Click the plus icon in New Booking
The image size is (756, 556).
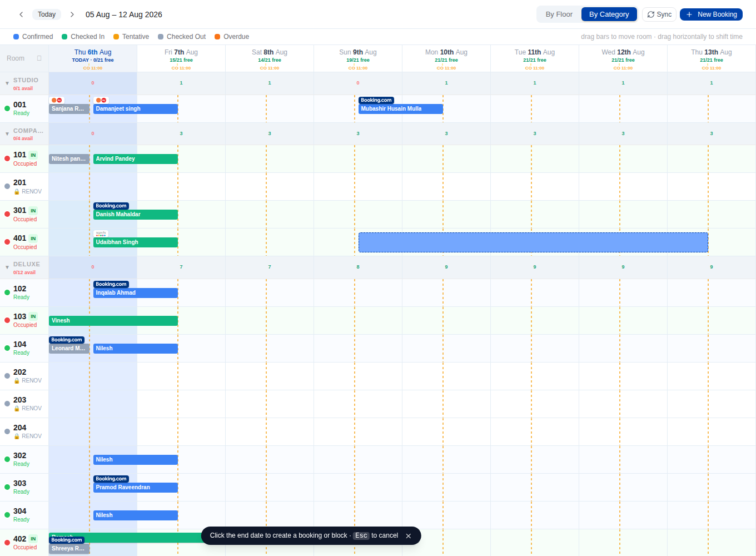(689, 14)
